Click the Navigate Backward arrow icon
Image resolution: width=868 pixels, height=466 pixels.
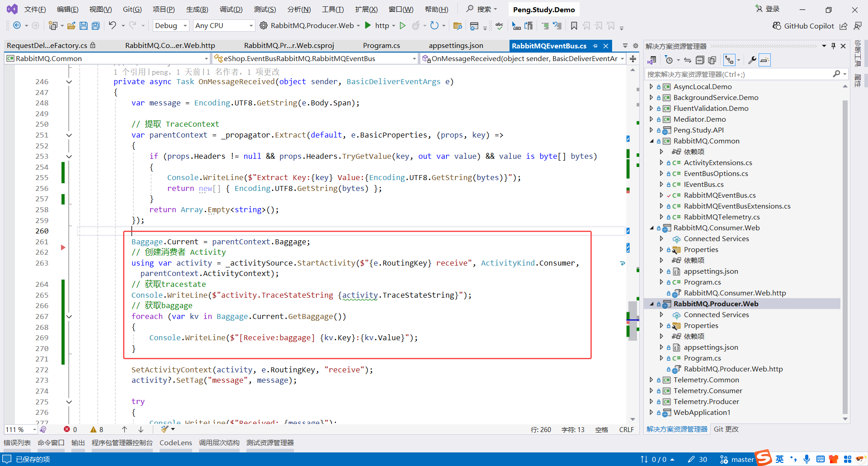[17, 26]
